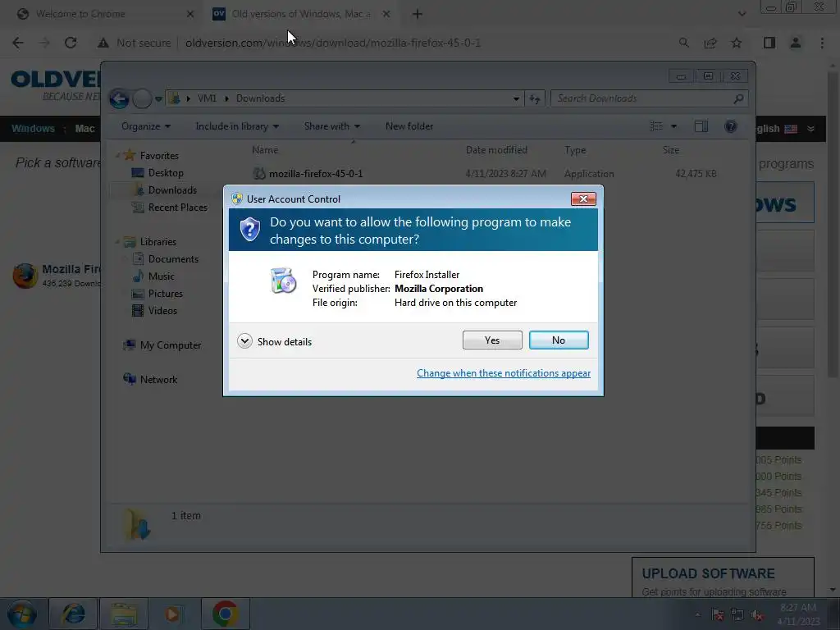Viewport: 840px width, 630px height.
Task: Sort by Type column header
Action: coord(575,150)
